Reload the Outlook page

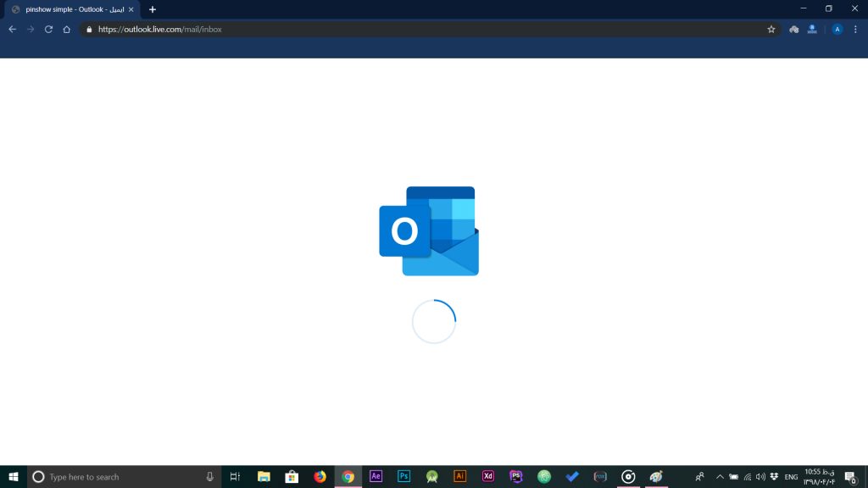(48, 29)
